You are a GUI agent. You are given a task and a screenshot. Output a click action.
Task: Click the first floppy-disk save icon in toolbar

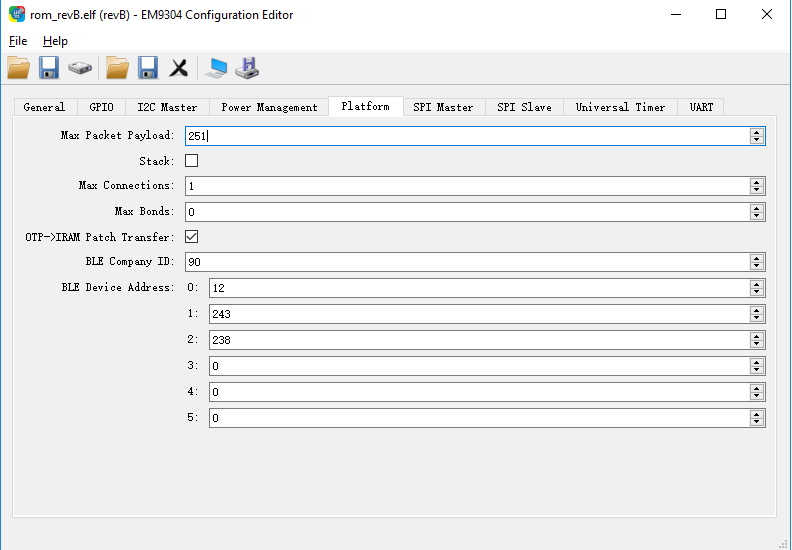tap(49, 68)
